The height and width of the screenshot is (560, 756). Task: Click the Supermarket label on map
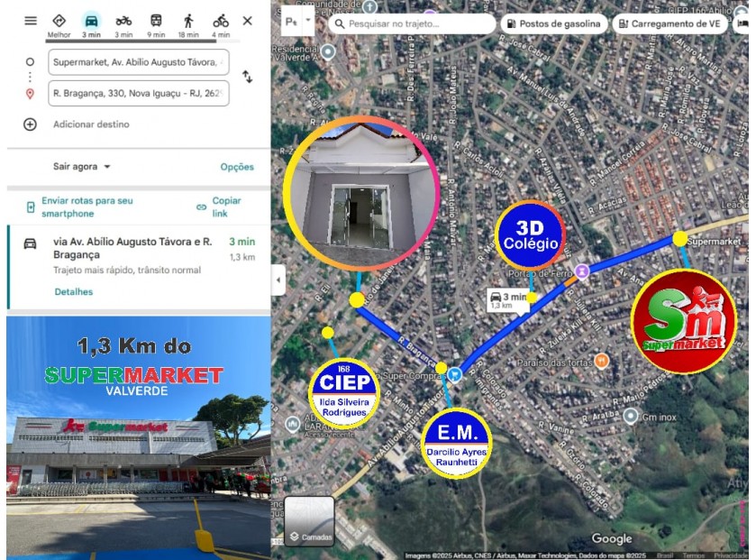click(714, 241)
